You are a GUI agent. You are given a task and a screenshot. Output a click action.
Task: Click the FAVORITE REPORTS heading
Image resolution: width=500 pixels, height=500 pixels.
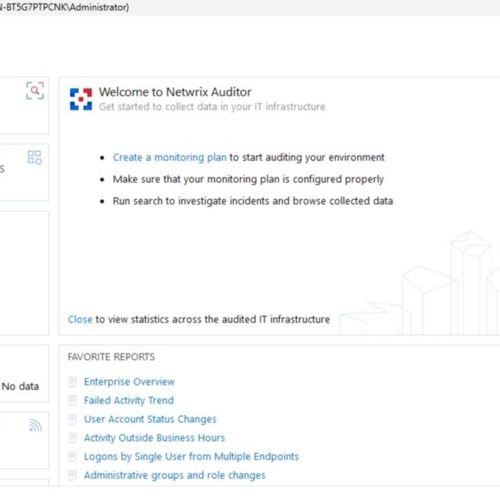(111, 357)
